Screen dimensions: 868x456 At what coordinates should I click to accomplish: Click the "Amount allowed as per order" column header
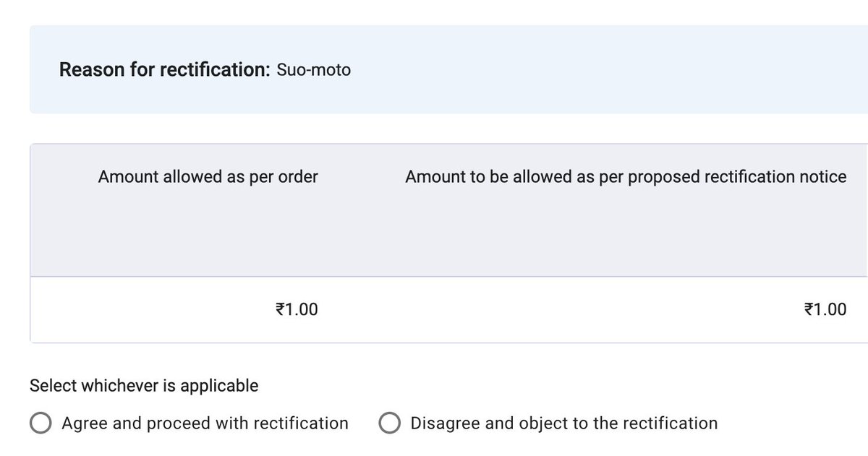208,177
